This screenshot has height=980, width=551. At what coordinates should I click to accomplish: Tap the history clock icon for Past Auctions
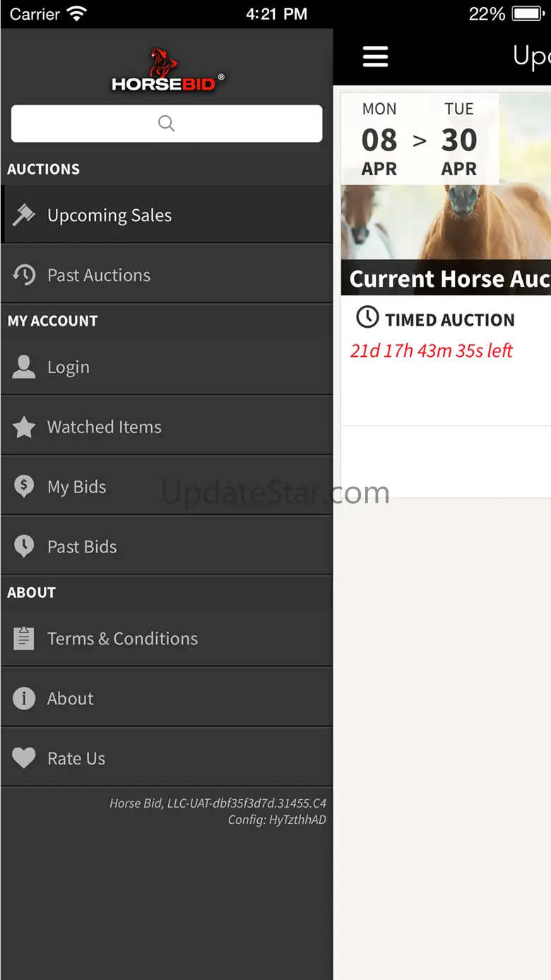24,275
